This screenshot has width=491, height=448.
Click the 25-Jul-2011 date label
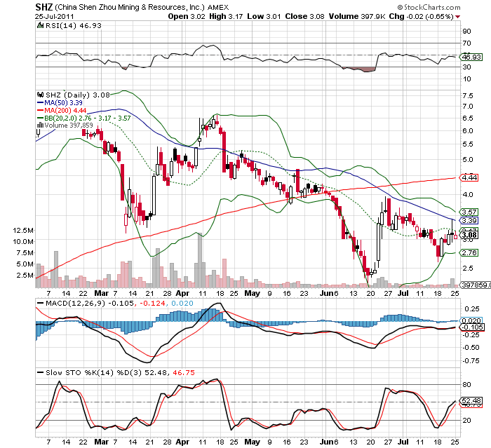coord(55,17)
